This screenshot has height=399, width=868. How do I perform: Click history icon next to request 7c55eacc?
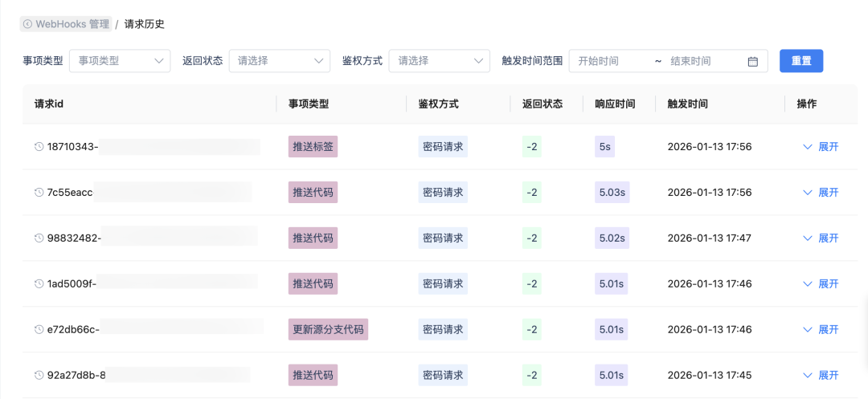[39, 193]
